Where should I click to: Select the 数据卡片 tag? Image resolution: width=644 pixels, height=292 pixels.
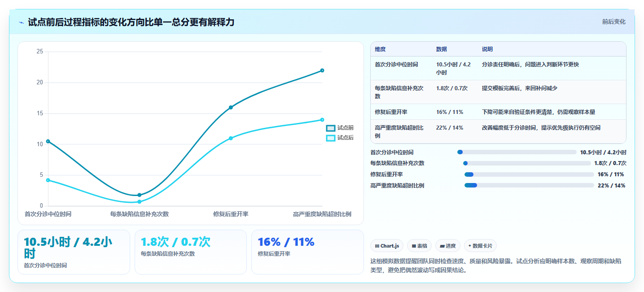(480, 246)
